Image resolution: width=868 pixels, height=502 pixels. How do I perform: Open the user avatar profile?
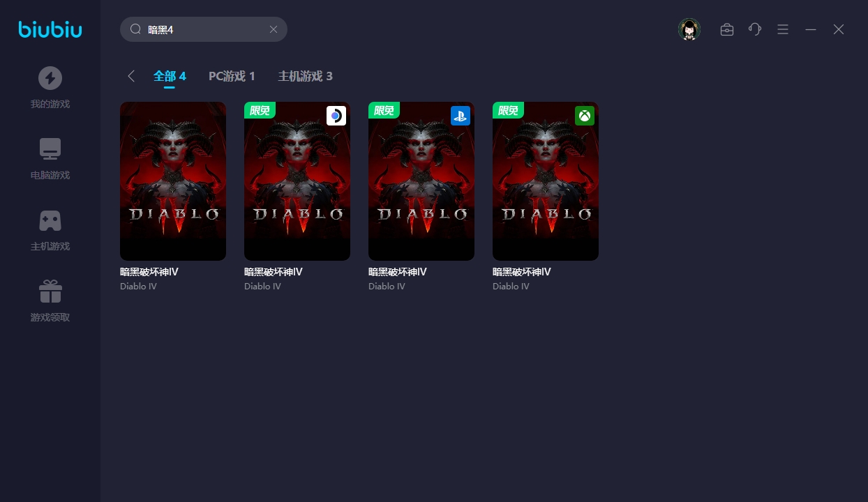click(689, 29)
